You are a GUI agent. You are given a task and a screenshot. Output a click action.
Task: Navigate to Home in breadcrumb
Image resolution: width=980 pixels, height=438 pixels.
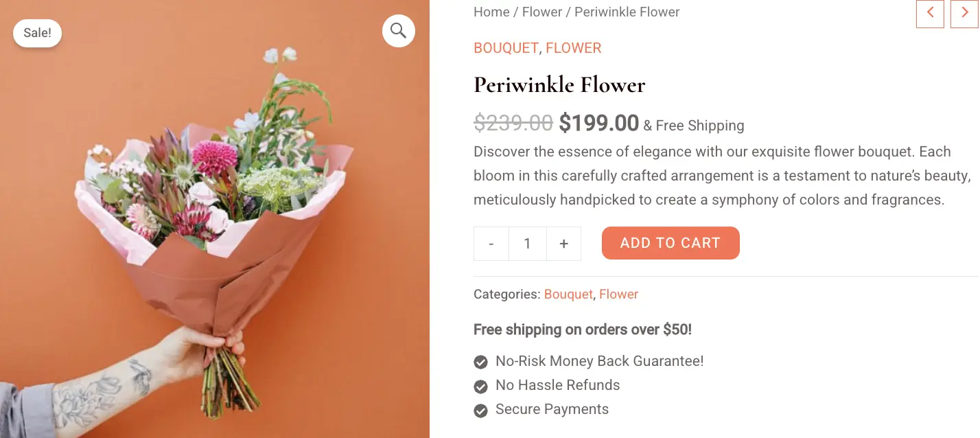pos(491,12)
